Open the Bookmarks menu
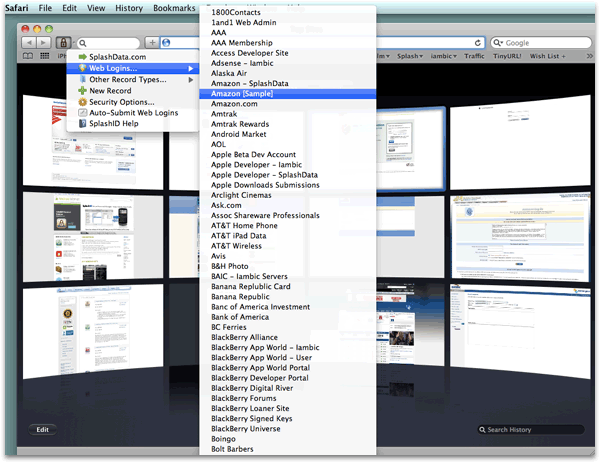 174,8
